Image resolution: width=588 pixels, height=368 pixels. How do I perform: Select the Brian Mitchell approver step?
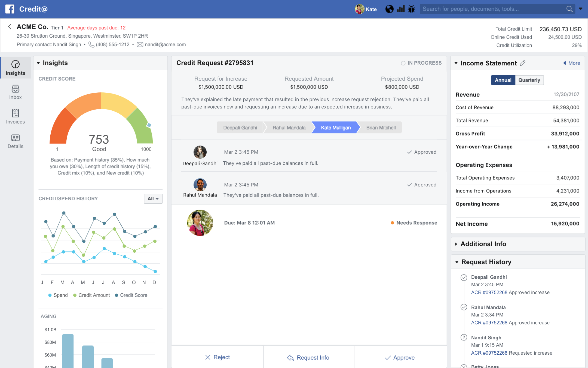pos(381,128)
